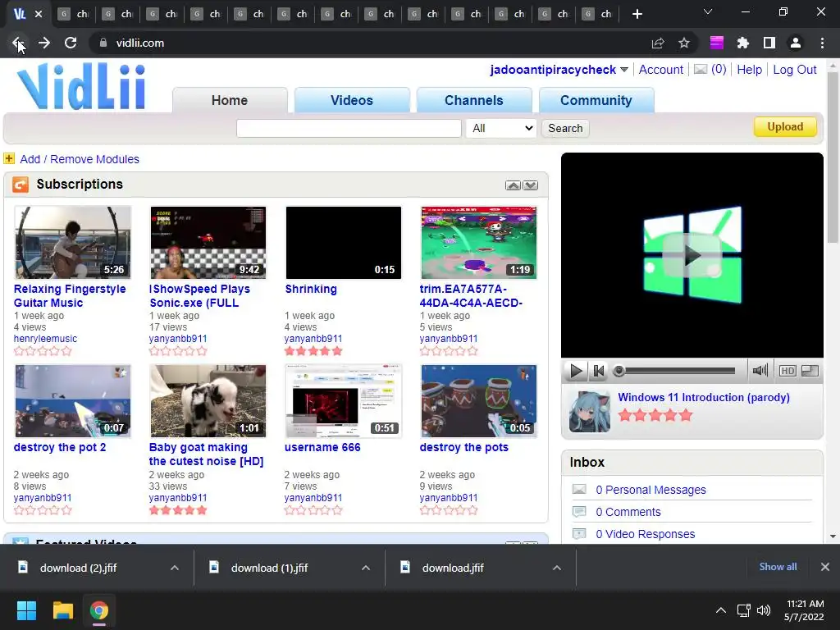
Task: Switch to the Channels tab
Action: pos(474,100)
